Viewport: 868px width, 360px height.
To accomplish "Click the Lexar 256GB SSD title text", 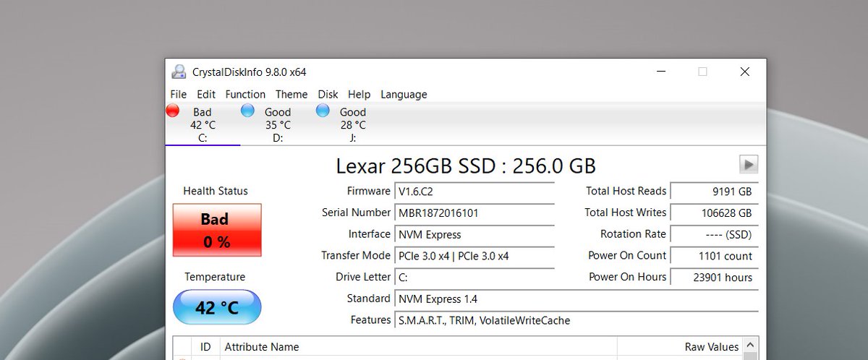I will point(466,166).
